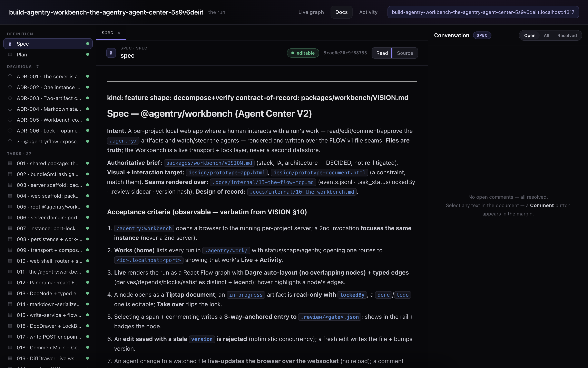Open task 005 root @agentry/work...
588x368 pixels.
[48, 207]
